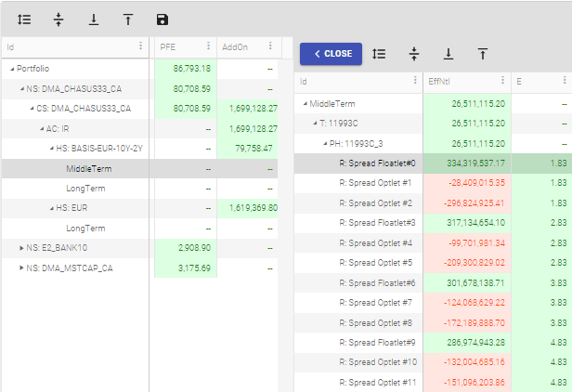Collapse the T: 11993C node
Viewport: 572px width, 392px height.
pos(315,124)
